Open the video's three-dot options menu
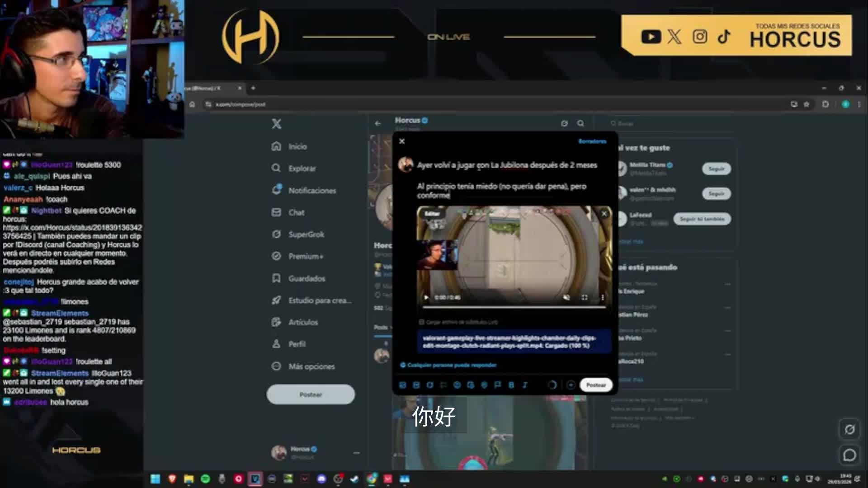The image size is (868, 488). coord(603,297)
